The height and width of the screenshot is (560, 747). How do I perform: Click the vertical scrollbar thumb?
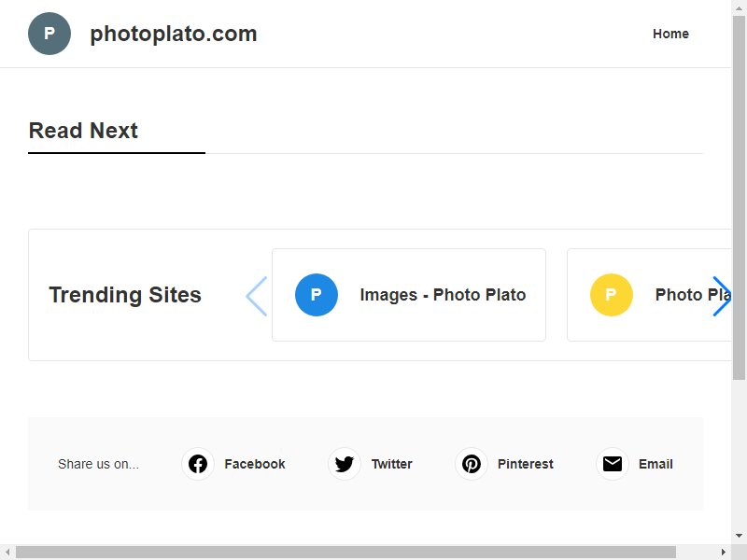click(x=739, y=198)
